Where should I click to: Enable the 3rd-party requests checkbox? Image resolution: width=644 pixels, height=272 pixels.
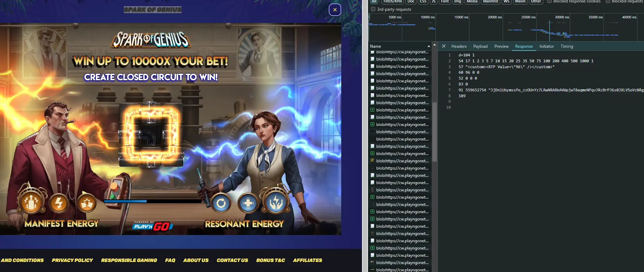point(373,9)
